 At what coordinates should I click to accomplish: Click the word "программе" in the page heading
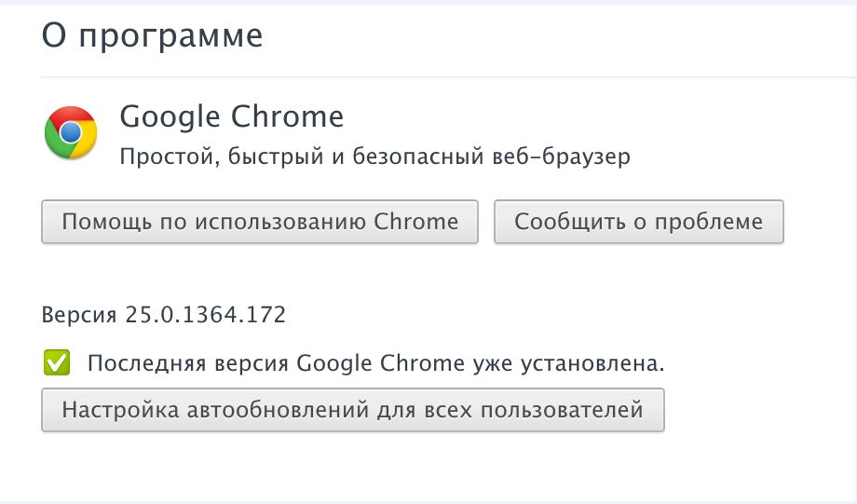[171, 36]
